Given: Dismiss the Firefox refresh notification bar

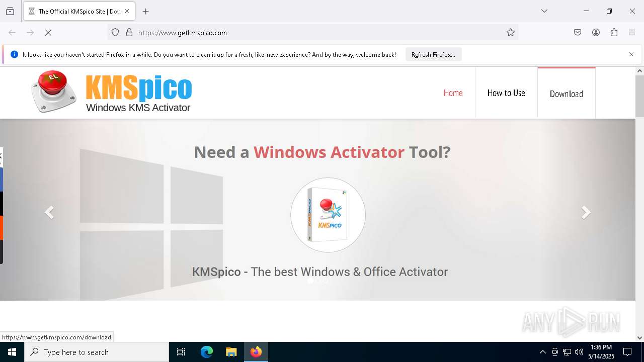Looking at the screenshot, I should tap(631, 54).
